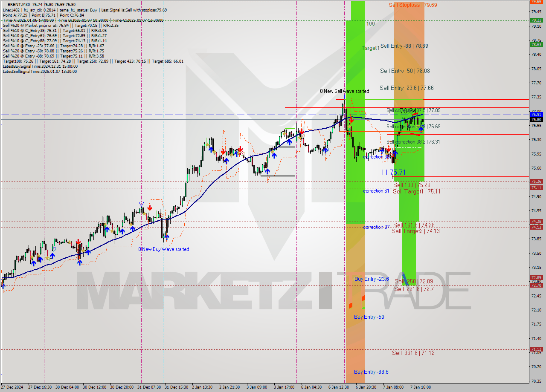Click the '6 Jan 12:30' time axis label

[x=339, y=387]
